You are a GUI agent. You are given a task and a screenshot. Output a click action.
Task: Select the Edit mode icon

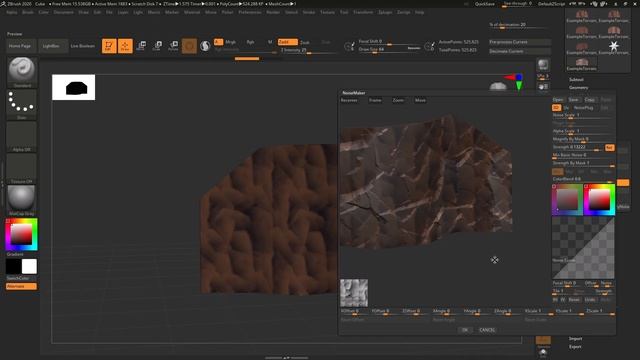pyautogui.click(x=109, y=46)
